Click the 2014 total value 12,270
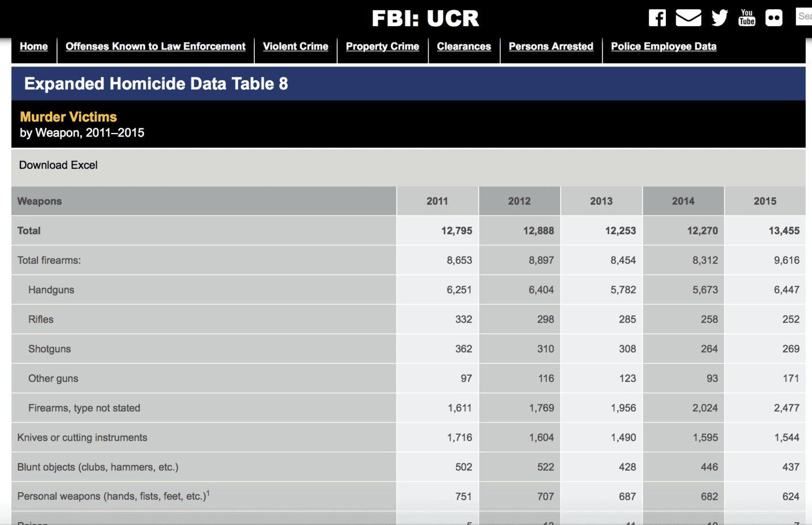The width and height of the screenshot is (812, 525). [702, 231]
